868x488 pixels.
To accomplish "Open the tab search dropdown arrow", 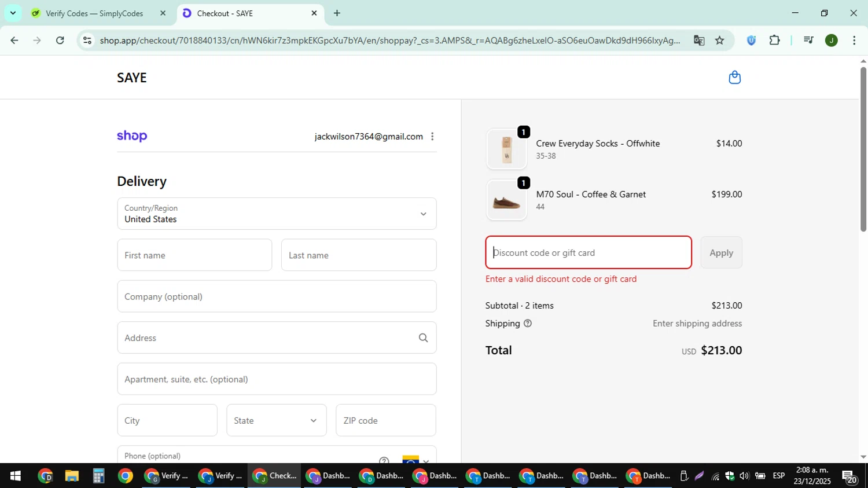I will (13, 13).
